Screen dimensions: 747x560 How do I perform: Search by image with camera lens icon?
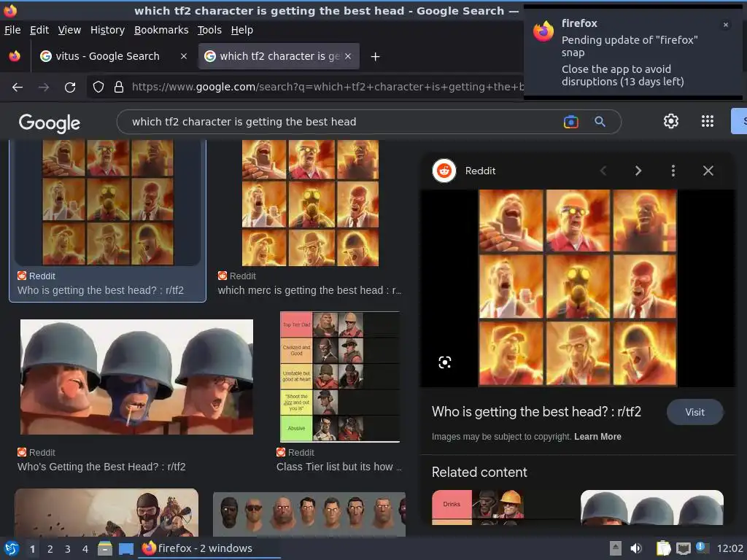[x=570, y=122]
